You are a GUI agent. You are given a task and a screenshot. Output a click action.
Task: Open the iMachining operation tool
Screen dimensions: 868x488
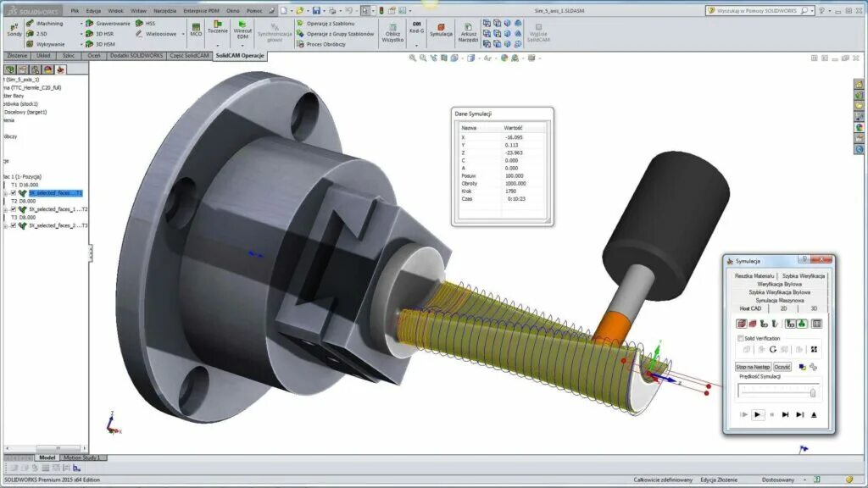pyautogui.click(x=45, y=23)
